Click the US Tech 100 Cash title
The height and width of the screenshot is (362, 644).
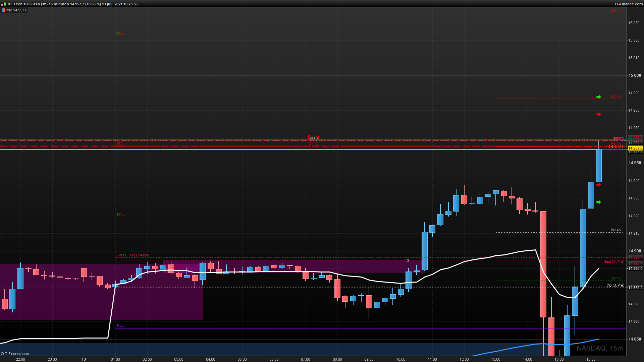28,4
